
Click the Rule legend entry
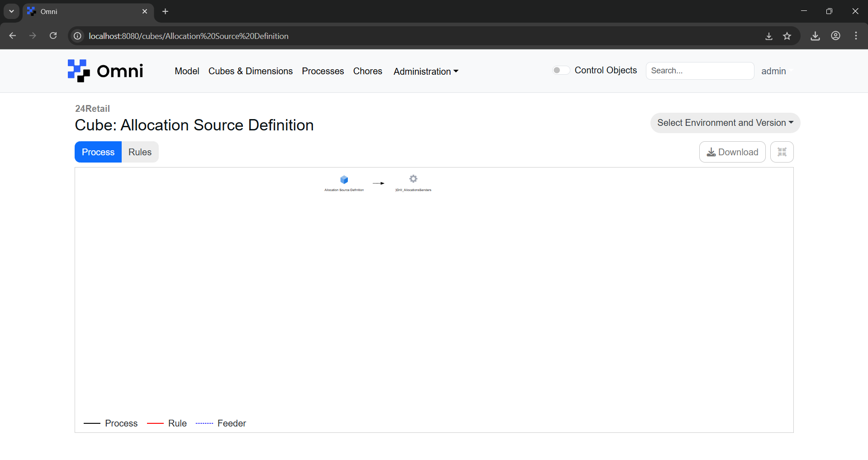click(167, 423)
